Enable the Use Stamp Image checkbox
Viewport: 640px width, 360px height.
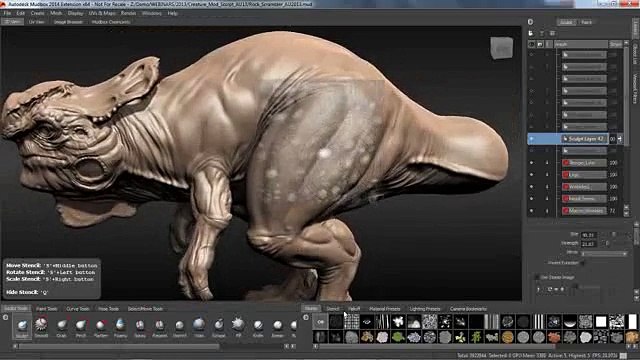click(537, 277)
